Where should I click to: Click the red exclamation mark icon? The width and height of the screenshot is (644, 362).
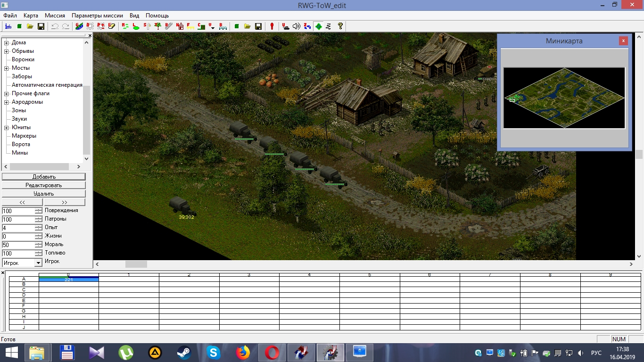[272, 26]
